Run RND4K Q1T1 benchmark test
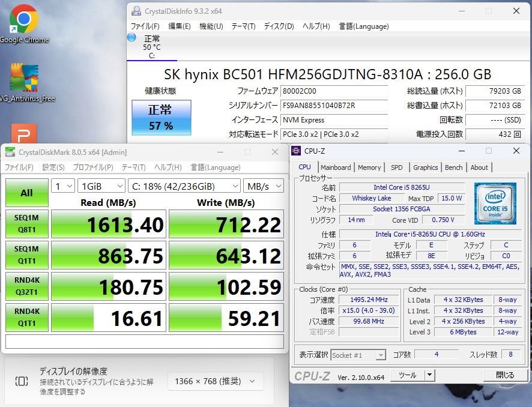 pos(27,318)
